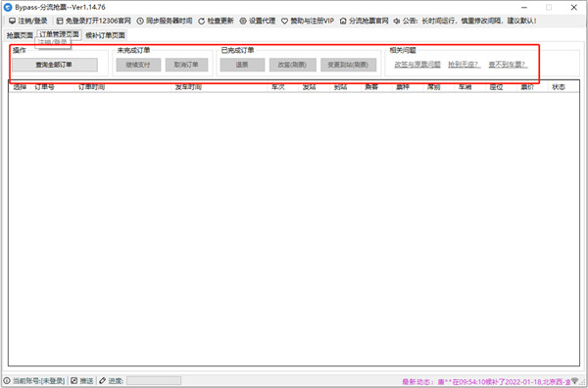Click 赞助与注册VIP heart item
588x388 pixels.
(x=308, y=21)
